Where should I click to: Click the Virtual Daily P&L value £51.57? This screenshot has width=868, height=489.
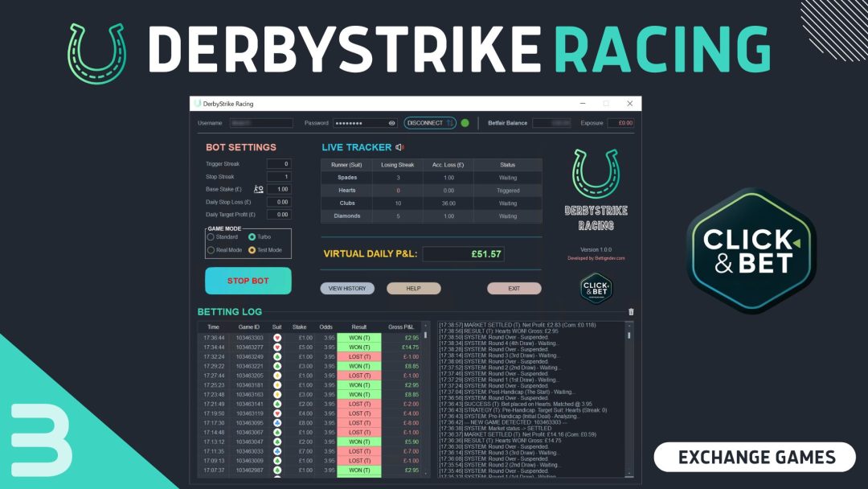pyautogui.click(x=464, y=254)
